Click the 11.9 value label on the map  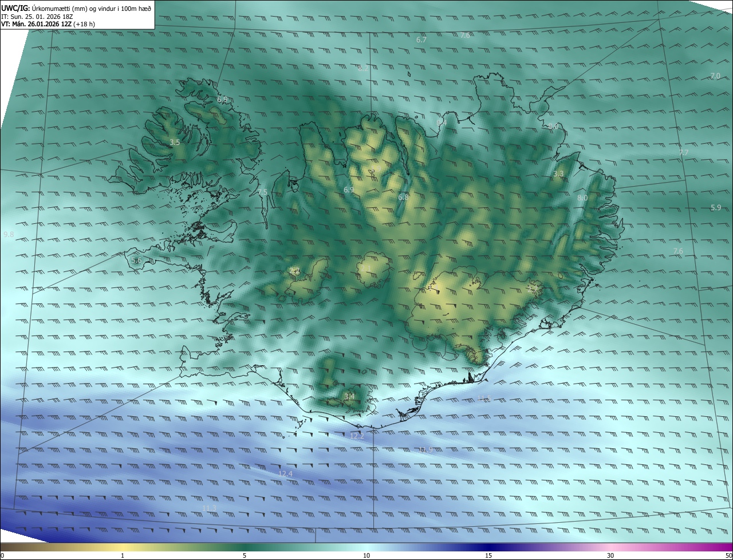[x=425, y=450]
